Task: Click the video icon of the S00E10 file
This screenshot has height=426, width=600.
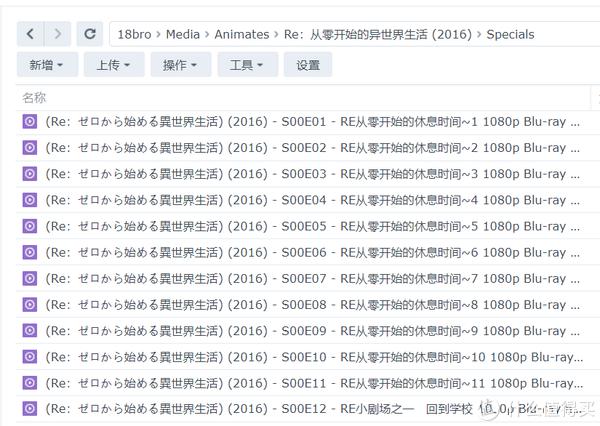Action: point(29,357)
